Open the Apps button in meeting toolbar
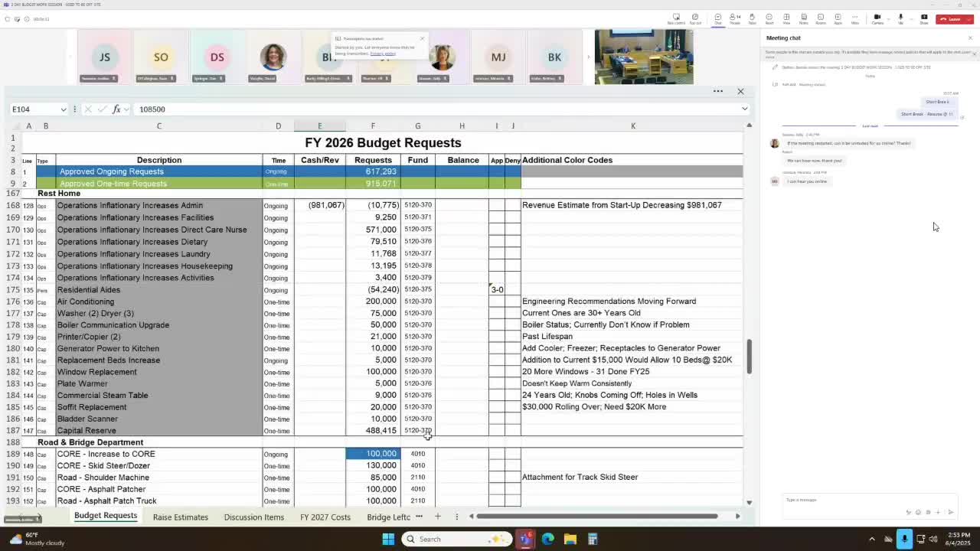Screen dimensions: 980x551 tap(838, 18)
